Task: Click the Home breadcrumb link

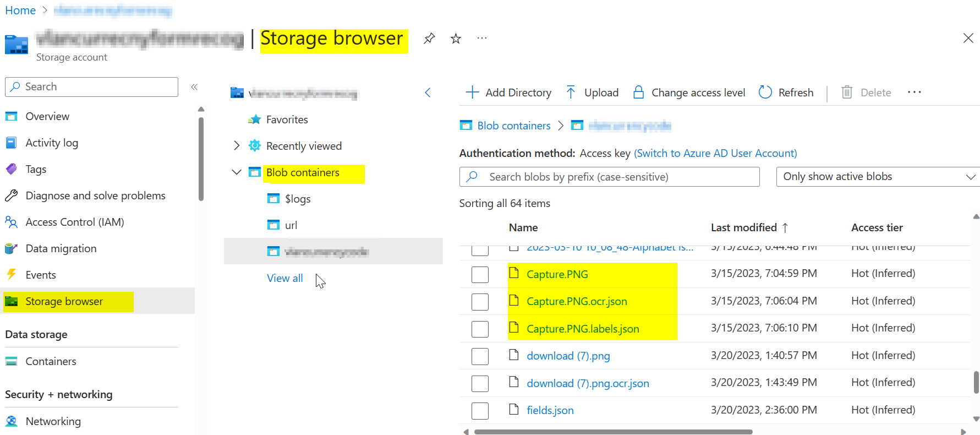Action: 20,10
